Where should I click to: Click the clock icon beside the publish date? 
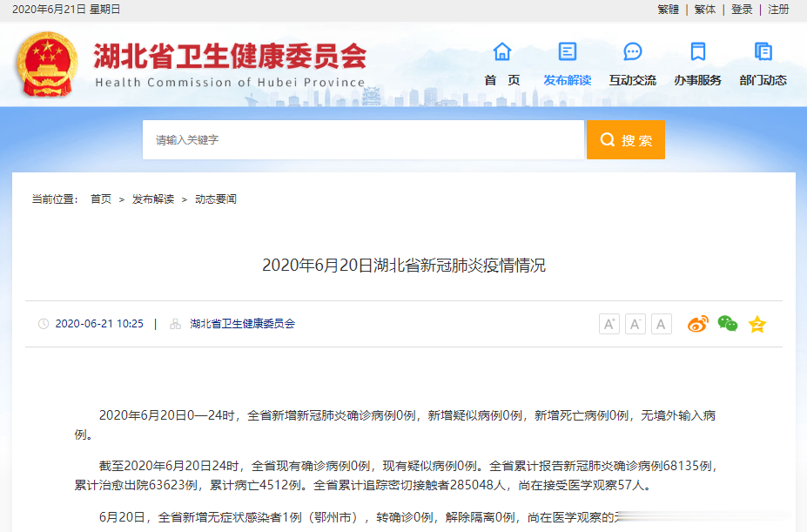43,323
